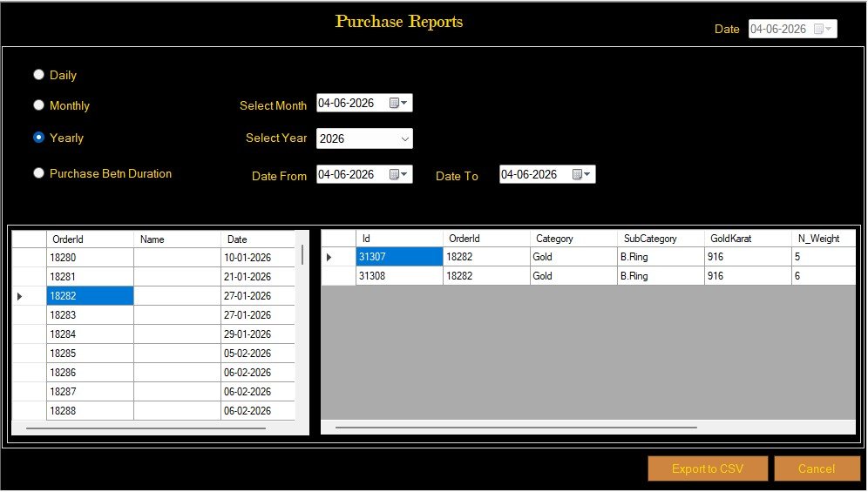The height and width of the screenshot is (492, 868).
Task: Click the Select Month date field
Action: pyautogui.click(x=364, y=103)
